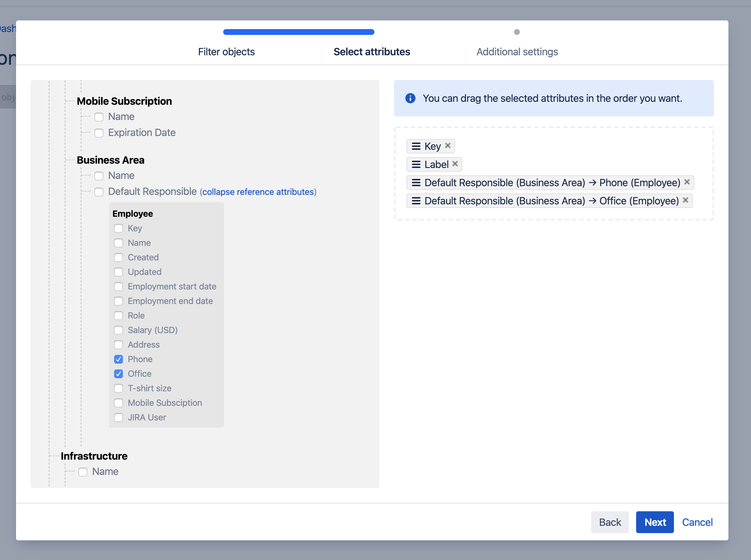Click the blue info icon in the hint banner

[410, 98]
